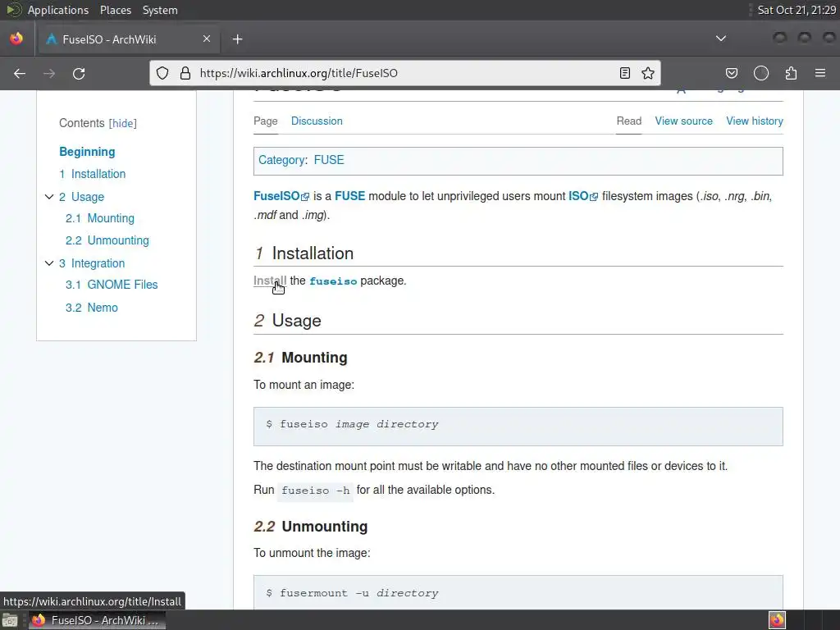Image resolution: width=840 pixels, height=630 pixels.
Task: Open the extensions puzzle icon
Action: [x=791, y=73]
